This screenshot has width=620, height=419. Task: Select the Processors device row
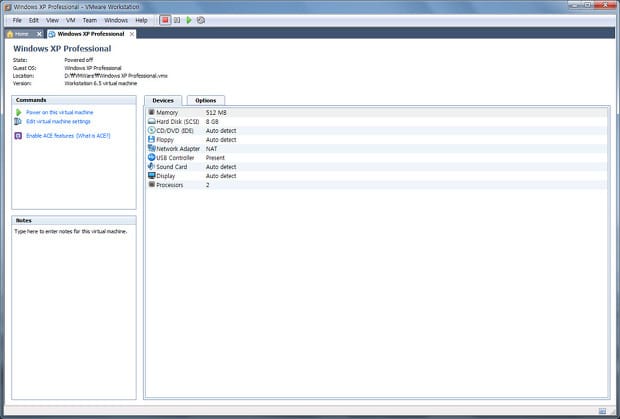[170, 184]
